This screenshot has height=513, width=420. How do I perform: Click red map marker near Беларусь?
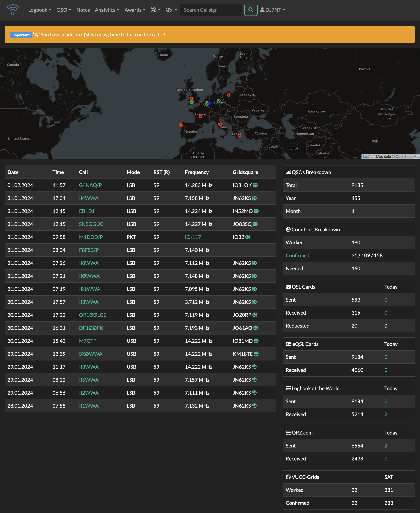pos(229,95)
